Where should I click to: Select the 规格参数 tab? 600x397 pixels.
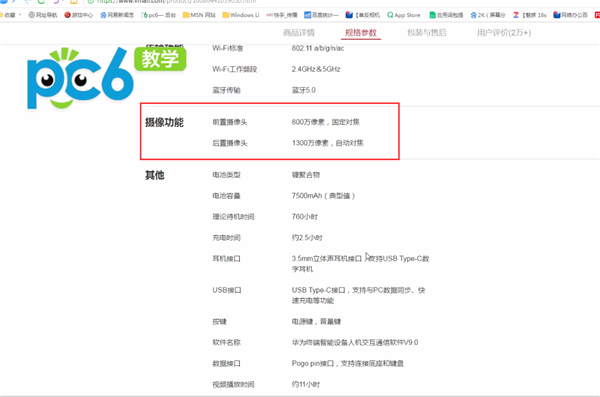(361, 33)
